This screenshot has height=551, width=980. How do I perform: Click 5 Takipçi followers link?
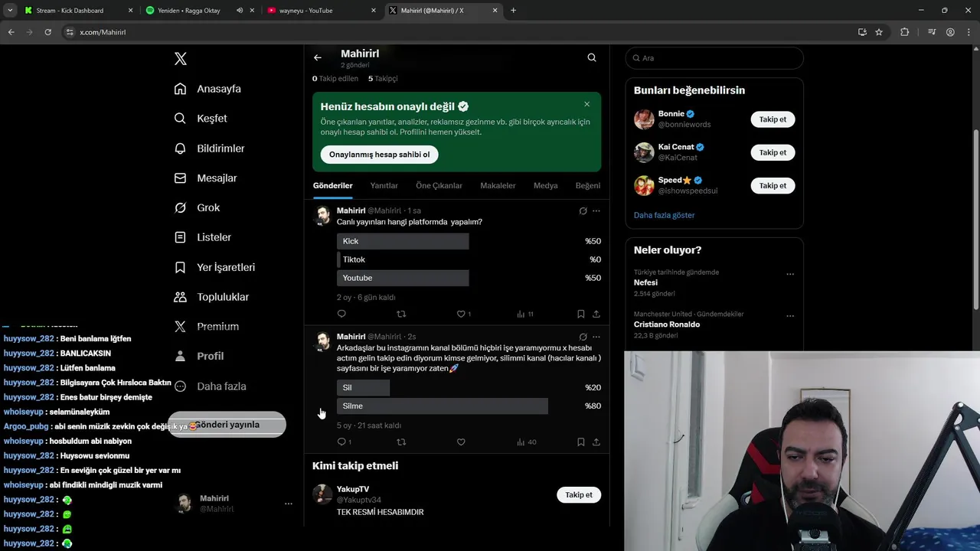click(x=383, y=78)
